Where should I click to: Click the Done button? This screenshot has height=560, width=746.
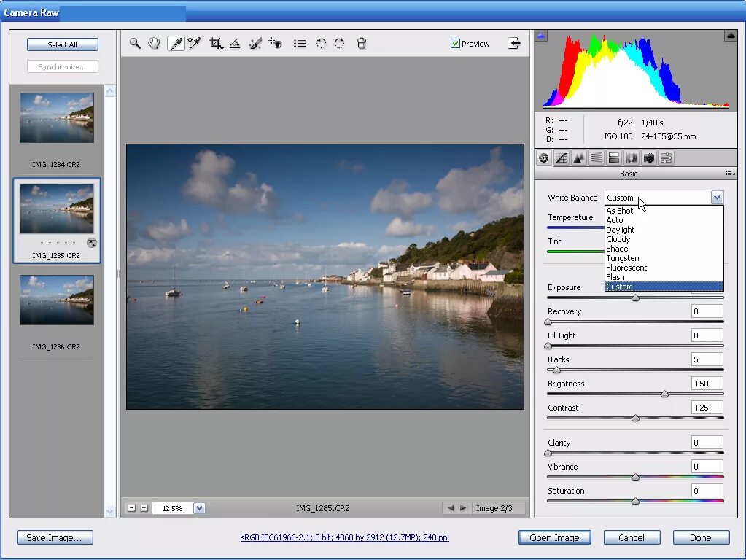701,537
